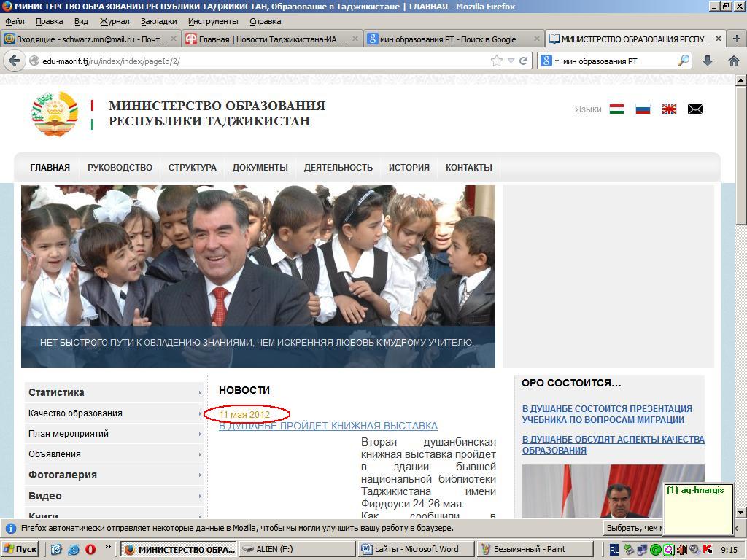Open the Google search engine dropdown
This screenshot has width=747, height=560.
549,61
